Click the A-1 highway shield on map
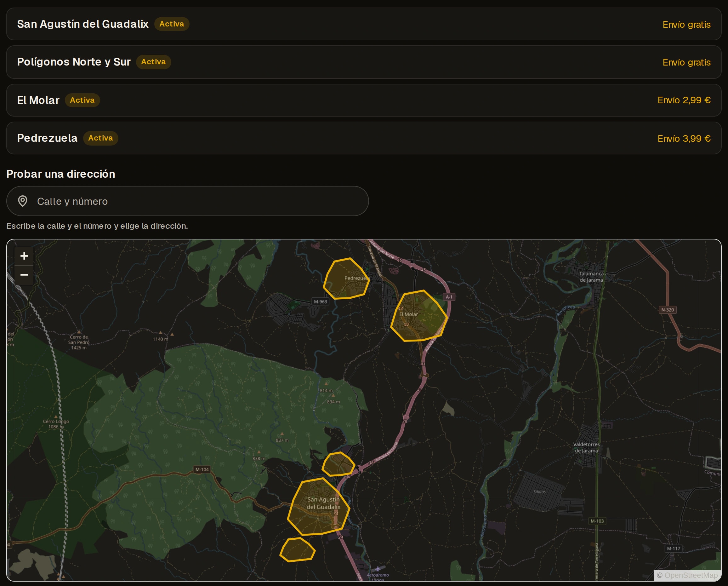 (449, 297)
